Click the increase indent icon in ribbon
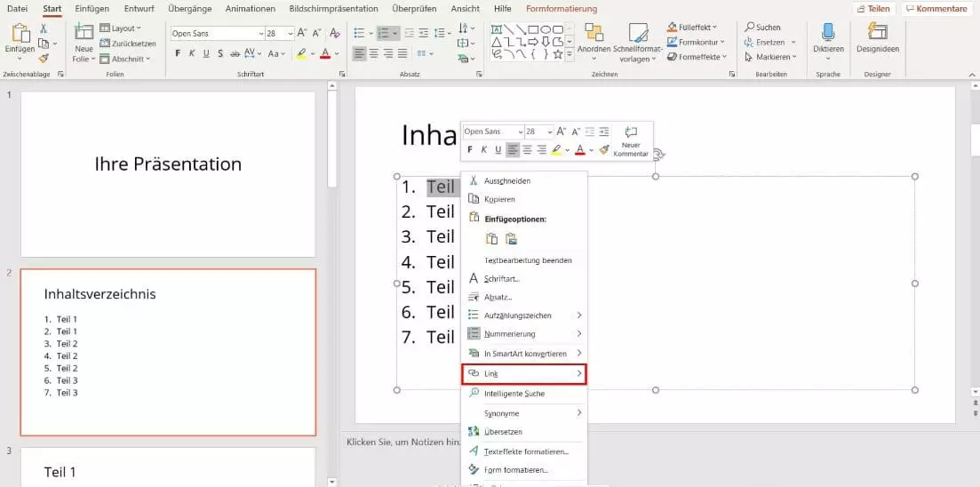 (x=424, y=33)
